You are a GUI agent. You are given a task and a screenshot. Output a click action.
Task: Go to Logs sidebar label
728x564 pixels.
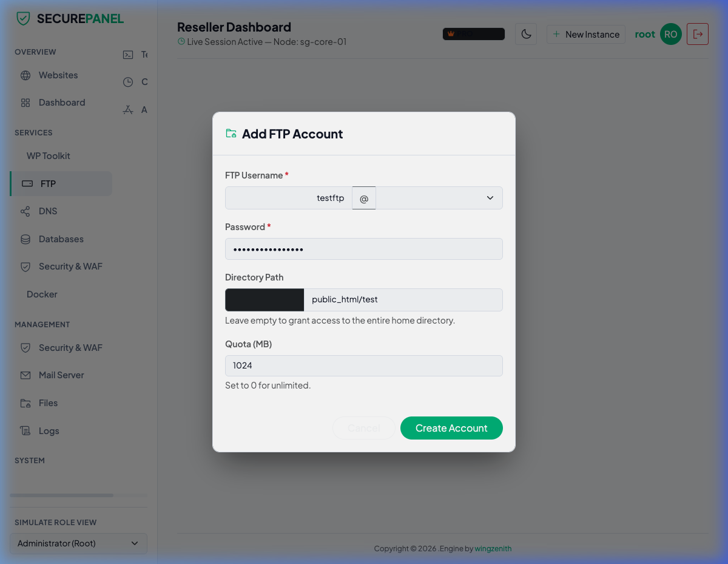click(x=49, y=431)
